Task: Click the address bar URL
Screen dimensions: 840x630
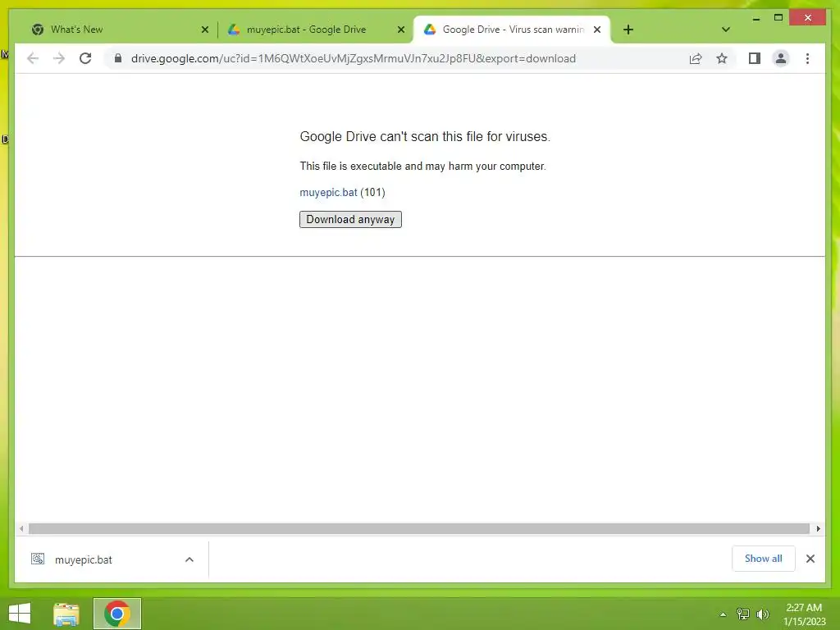Action: tap(353, 58)
